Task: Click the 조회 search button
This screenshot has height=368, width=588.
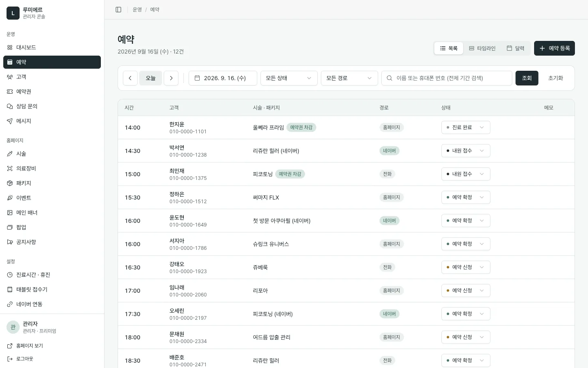Action: (527, 78)
